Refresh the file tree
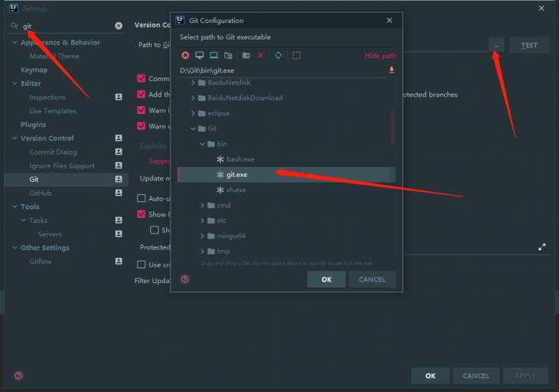This screenshot has width=559, height=392. [278, 55]
